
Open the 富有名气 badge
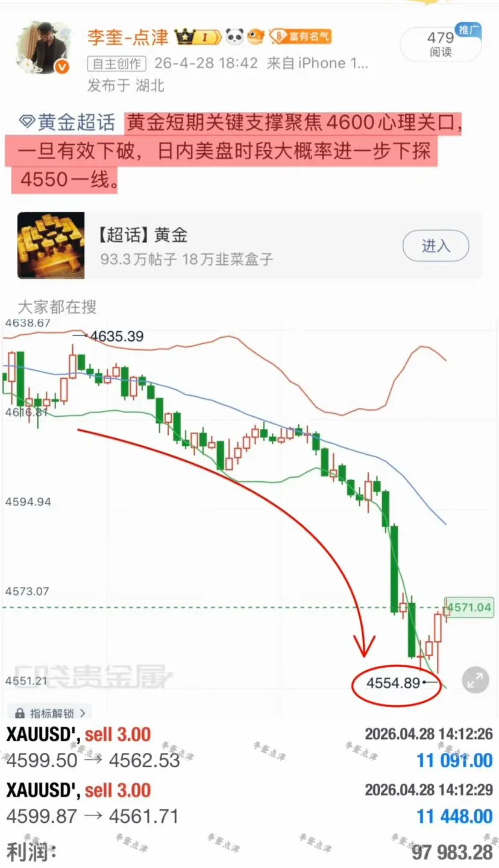click(x=301, y=37)
